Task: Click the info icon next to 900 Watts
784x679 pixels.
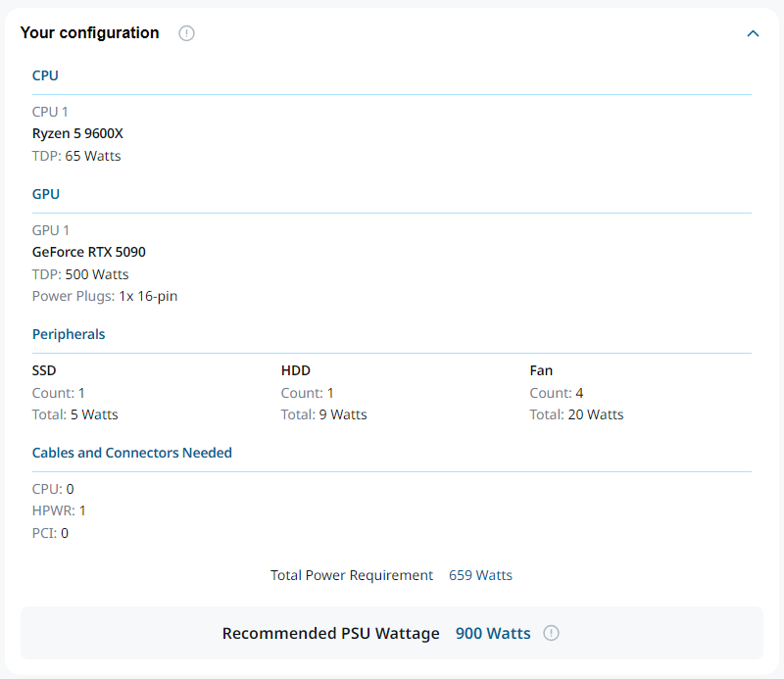Action: click(551, 633)
